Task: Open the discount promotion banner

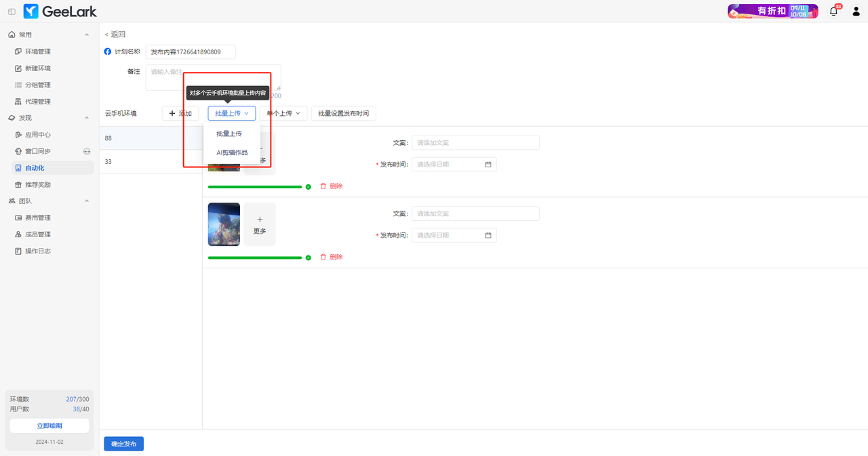Action: point(773,11)
